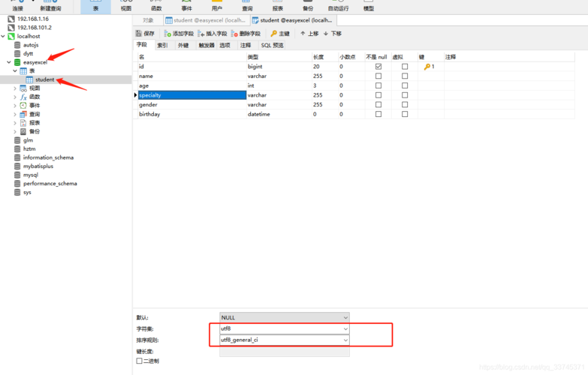Select the performance_schema database
588x375 pixels.
[50, 184]
